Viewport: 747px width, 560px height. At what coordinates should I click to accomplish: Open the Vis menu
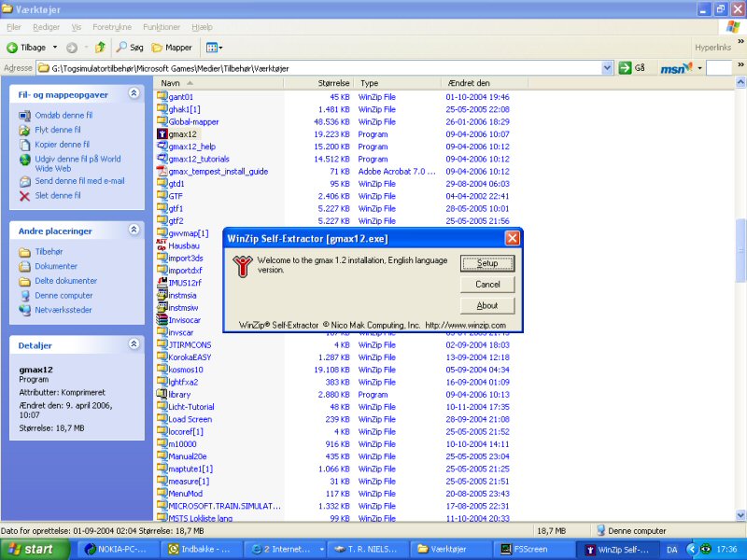[77, 27]
